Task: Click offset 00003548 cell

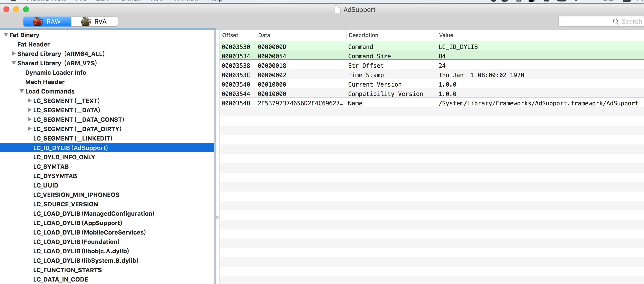Action: point(236,103)
